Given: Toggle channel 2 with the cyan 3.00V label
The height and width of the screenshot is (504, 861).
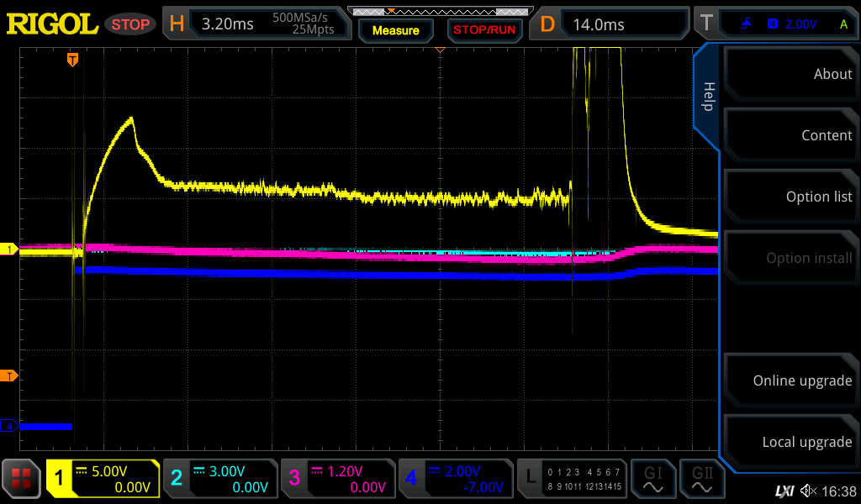Looking at the screenshot, I should coord(219,479).
